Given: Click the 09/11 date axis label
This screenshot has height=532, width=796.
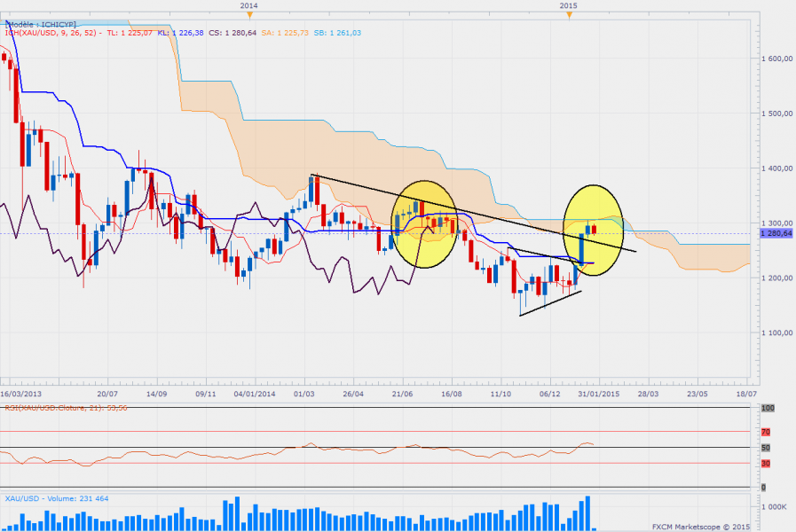Looking at the screenshot, I should pos(206,394).
